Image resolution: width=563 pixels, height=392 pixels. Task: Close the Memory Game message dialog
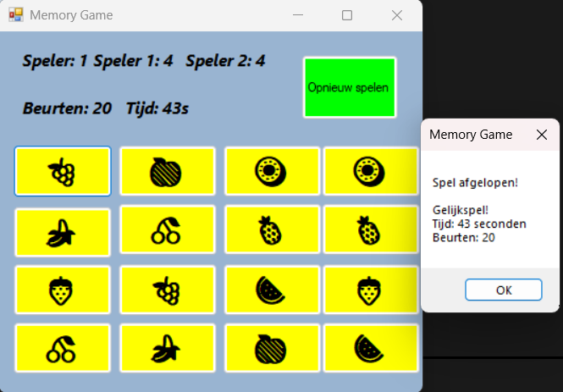tap(542, 135)
